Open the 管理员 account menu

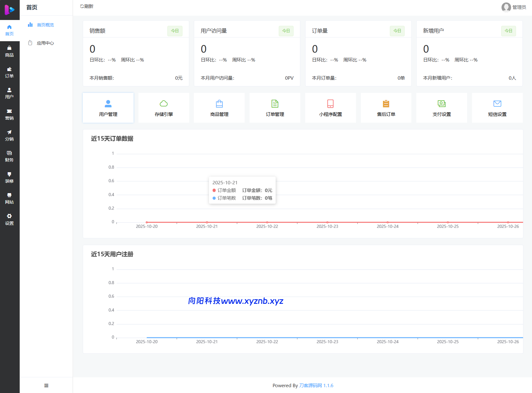[514, 7]
